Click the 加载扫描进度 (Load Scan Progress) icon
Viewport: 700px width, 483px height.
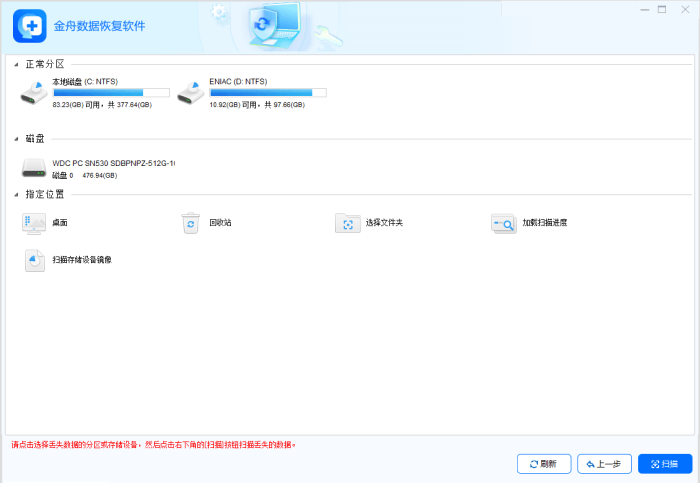tap(503, 223)
